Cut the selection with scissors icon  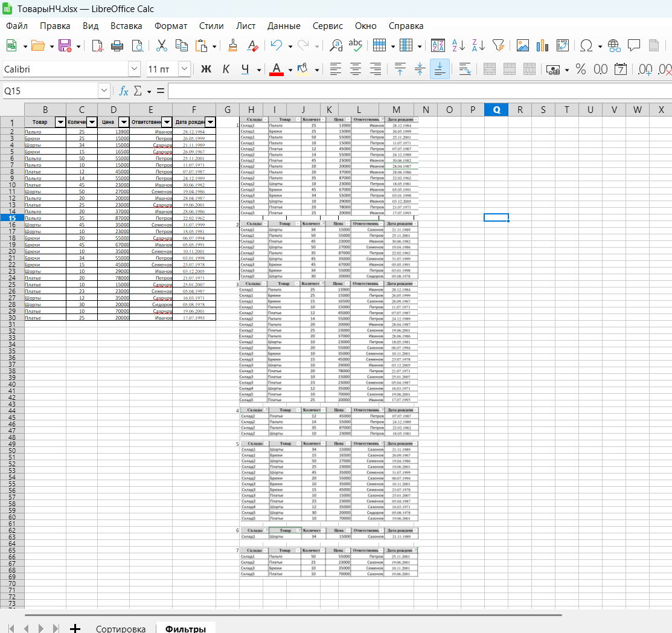pos(162,45)
